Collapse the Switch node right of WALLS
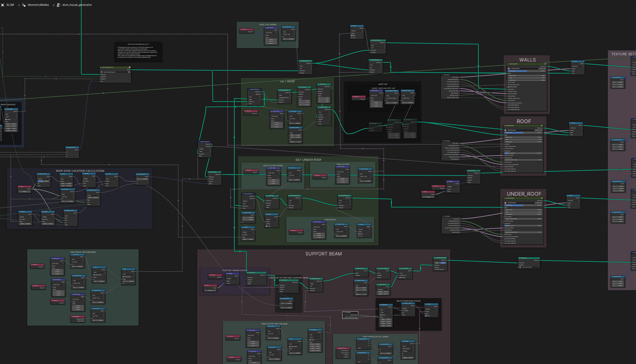 click(572, 61)
